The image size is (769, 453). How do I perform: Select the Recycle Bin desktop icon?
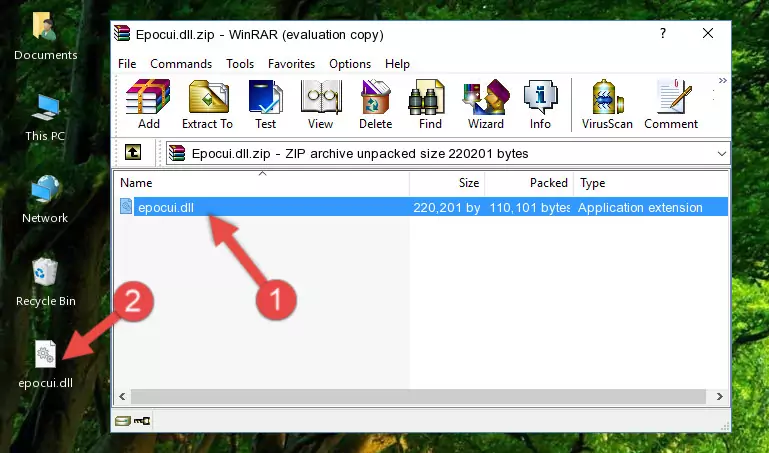(46, 282)
